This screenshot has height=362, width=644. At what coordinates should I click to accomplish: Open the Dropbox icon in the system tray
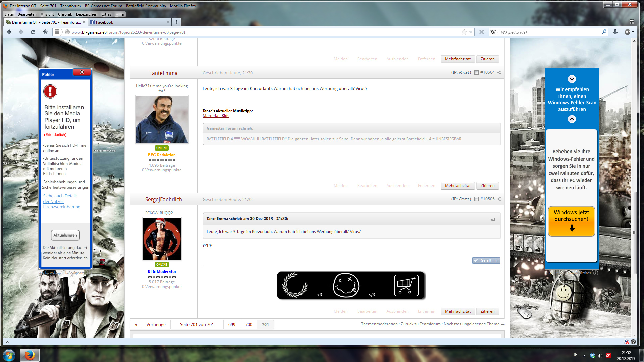click(x=592, y=355)
